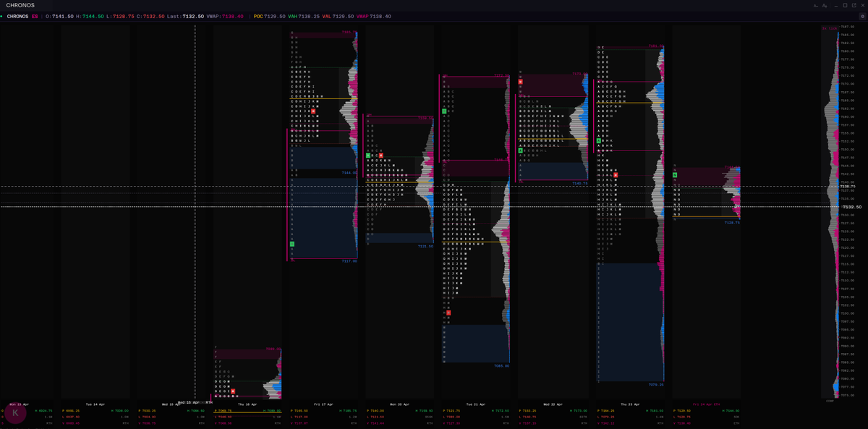This screenshot has width=868, height=429.
Task: Click the 7132.50 current price marker on the axis
Action: click(852, 207)
